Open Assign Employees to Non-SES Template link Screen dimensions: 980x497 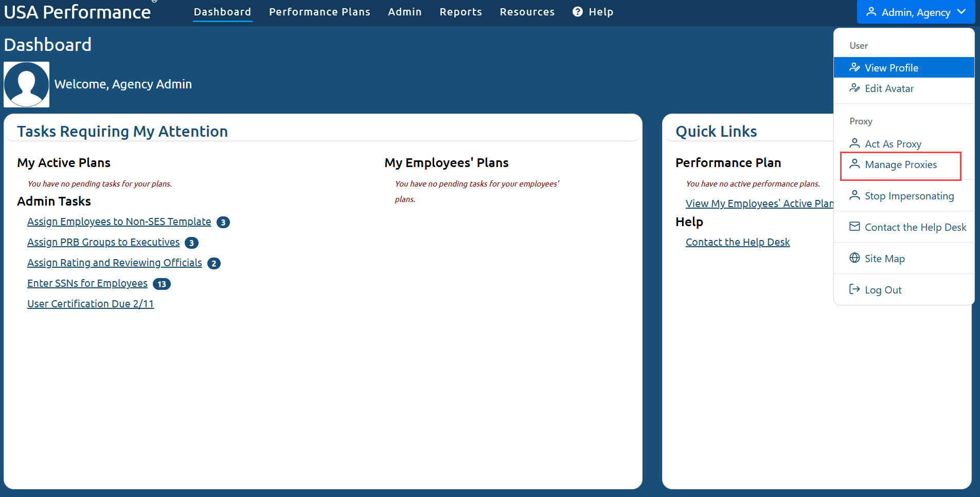(x=119, y=222)
